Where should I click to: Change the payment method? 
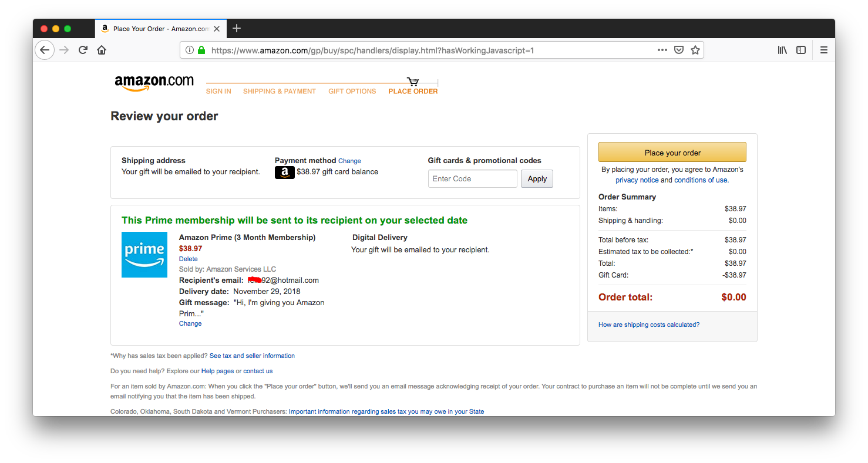[349, 161]
